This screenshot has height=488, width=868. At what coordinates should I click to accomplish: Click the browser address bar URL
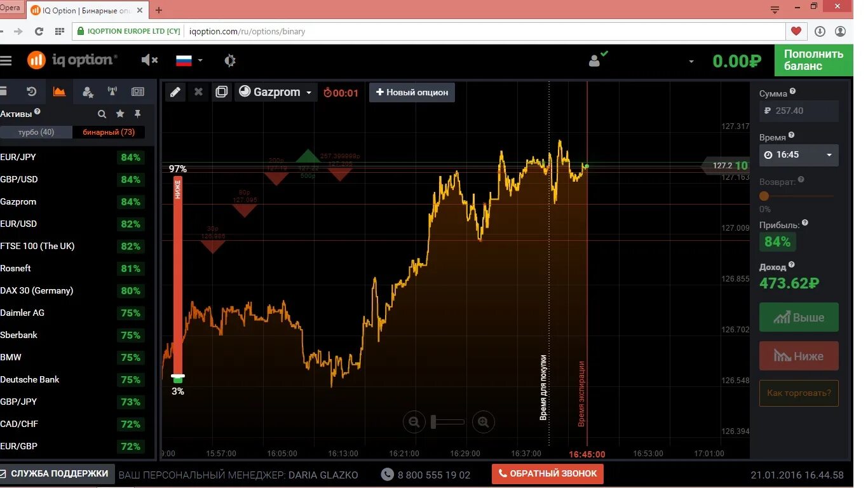(247, 31)
